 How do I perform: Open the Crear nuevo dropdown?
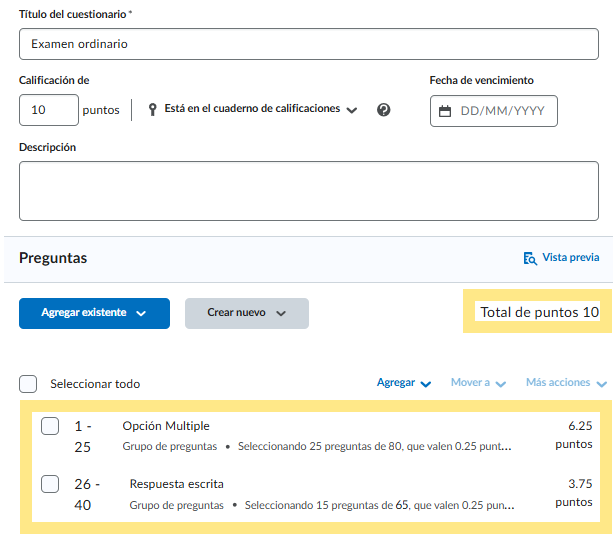[x=246, y=313]
